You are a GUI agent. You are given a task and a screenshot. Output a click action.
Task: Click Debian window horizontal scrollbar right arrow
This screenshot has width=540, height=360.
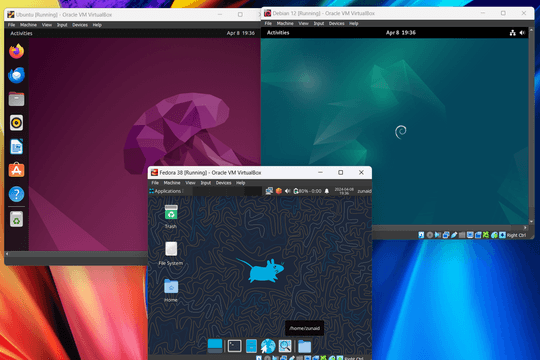525,228
